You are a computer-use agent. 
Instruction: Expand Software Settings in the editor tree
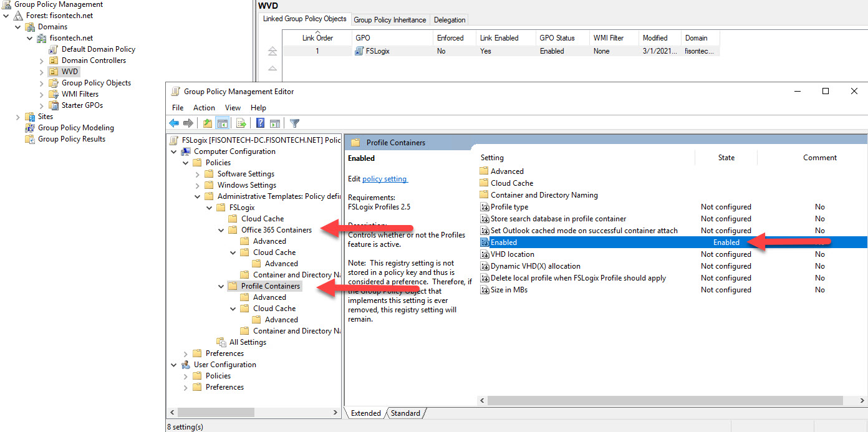[x=198, y=174]
